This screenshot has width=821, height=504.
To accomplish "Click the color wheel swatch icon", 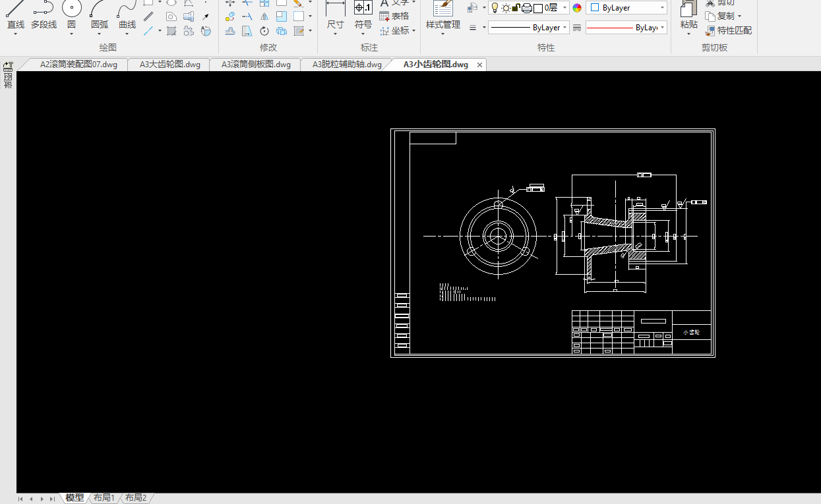I will [577, 8].
